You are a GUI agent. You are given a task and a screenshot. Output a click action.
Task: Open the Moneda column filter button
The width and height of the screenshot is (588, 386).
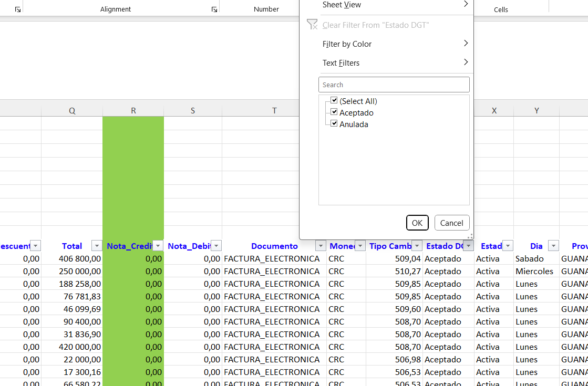pyautogui.click(x=360, y=246)
